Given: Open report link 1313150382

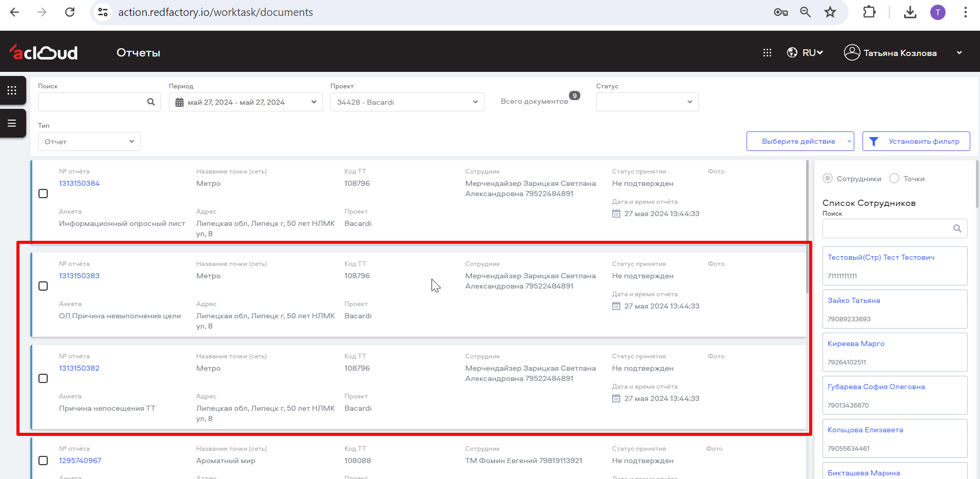Looking at the screenshot, I should pyautogui.click(x=79, y=368).
